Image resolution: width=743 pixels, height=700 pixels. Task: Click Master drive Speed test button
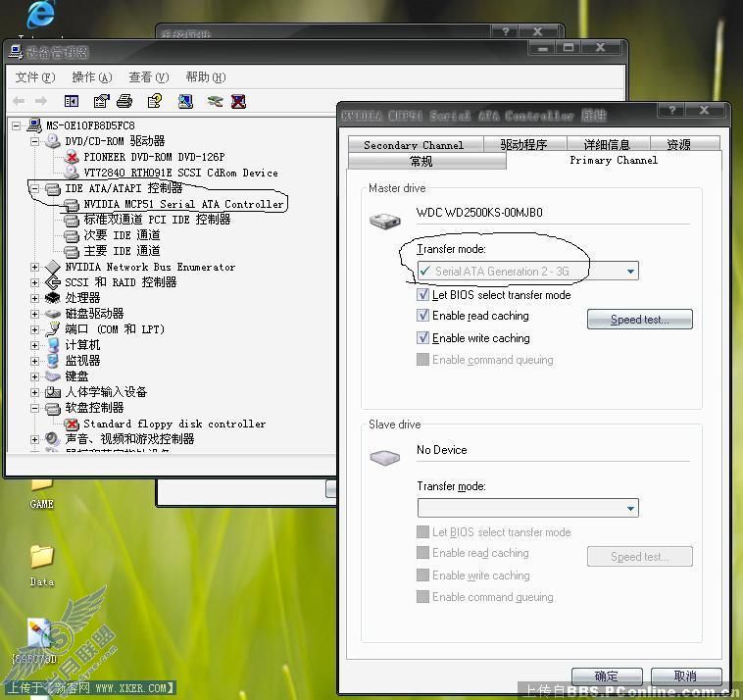640,320
